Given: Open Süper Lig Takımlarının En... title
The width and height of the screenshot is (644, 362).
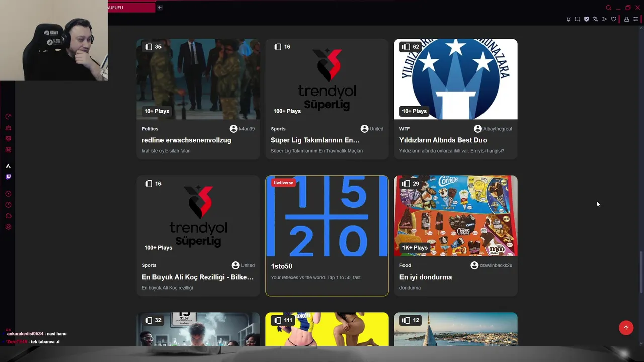Looking at the screenshot, I should (315, 140).
